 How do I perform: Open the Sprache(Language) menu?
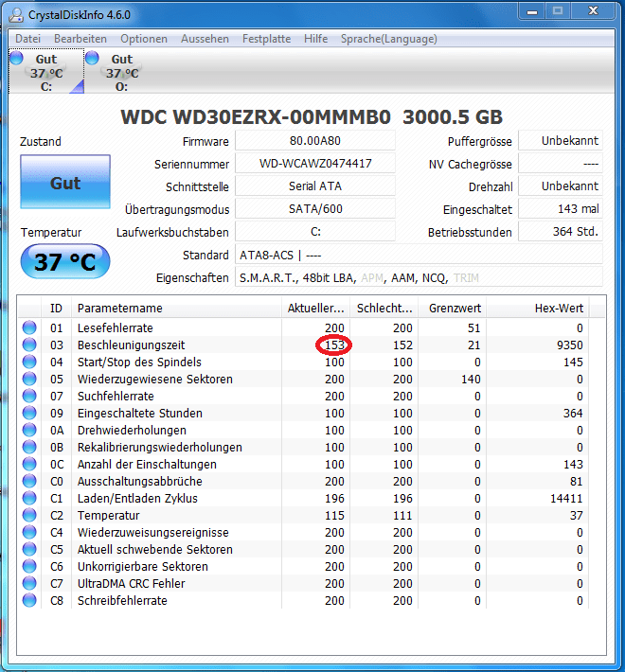coord(389,39)
